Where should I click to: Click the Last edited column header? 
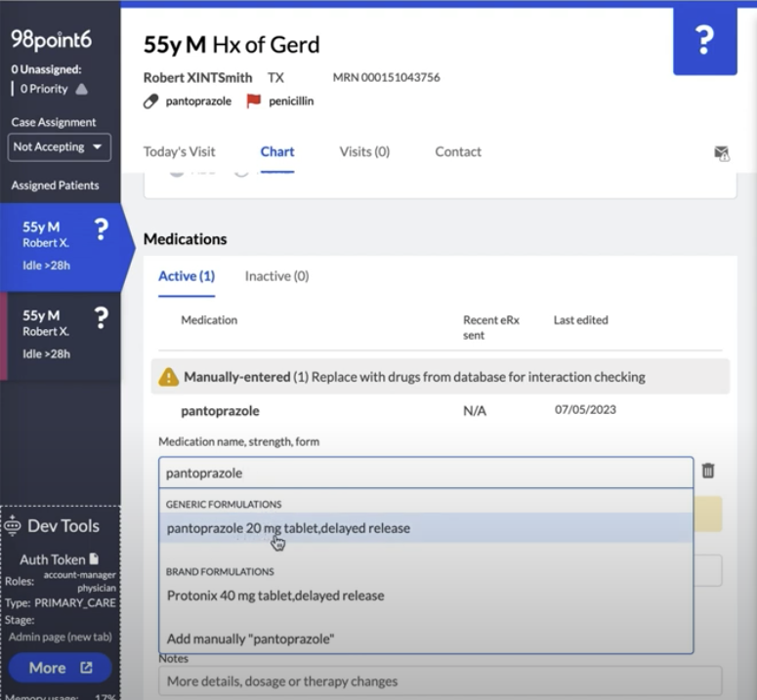point(581,320)
